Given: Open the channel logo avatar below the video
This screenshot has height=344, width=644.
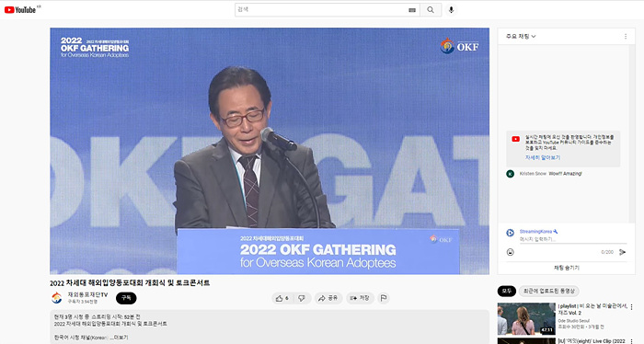Looking at the screenshot, I should coord(57,298).
